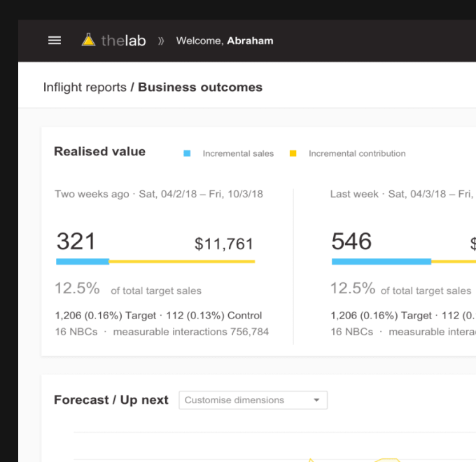Viewport: 476px width, 462px height.
Task: Click blue progress segment under 546
Action: 381,262
